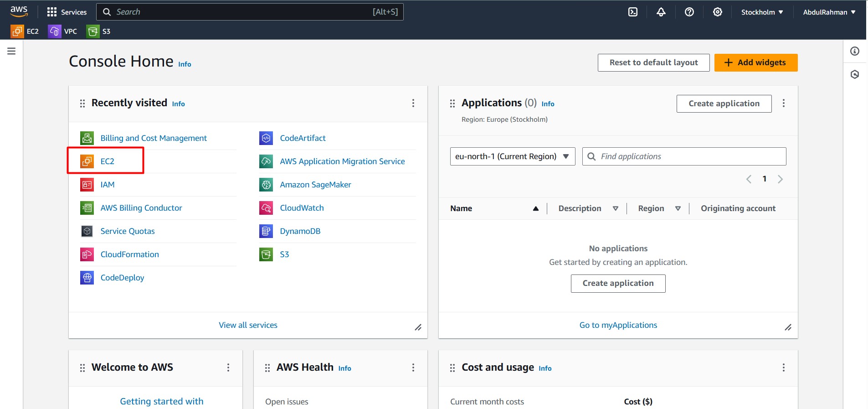
Task: Open the Services grid menu
Action: point(67,12)
